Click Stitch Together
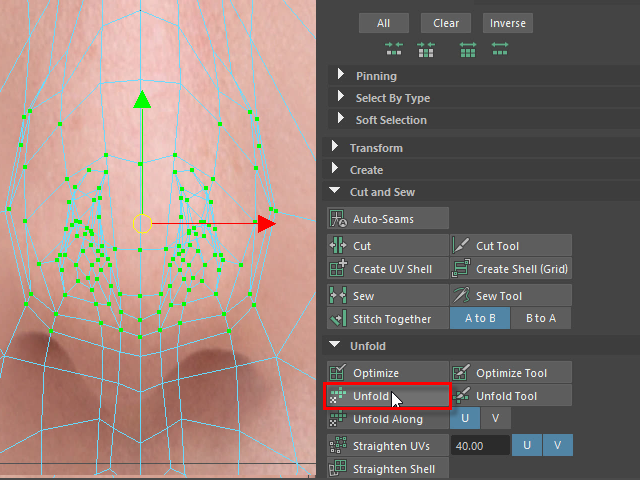The width and height of the screenshot is (640, 480). [388, 319]
